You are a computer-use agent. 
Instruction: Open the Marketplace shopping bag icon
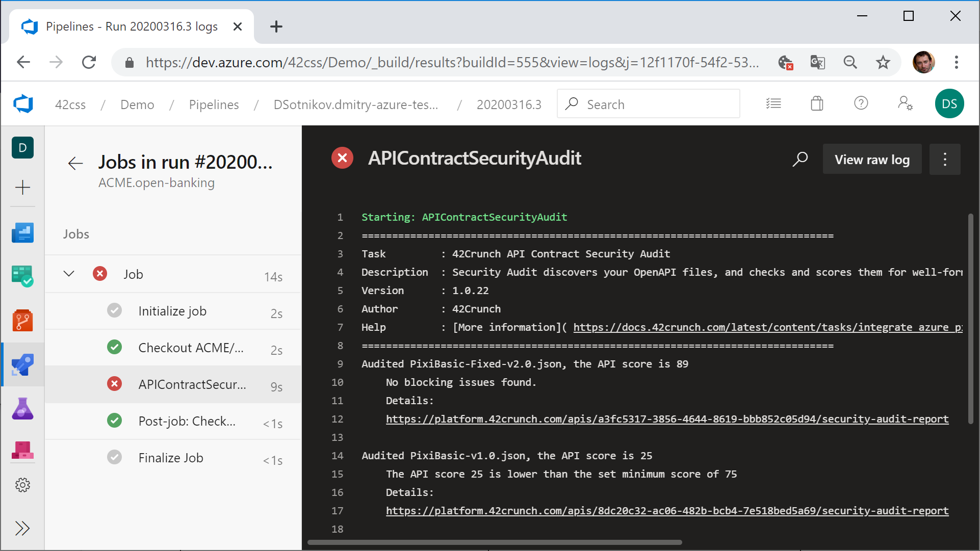817,103
